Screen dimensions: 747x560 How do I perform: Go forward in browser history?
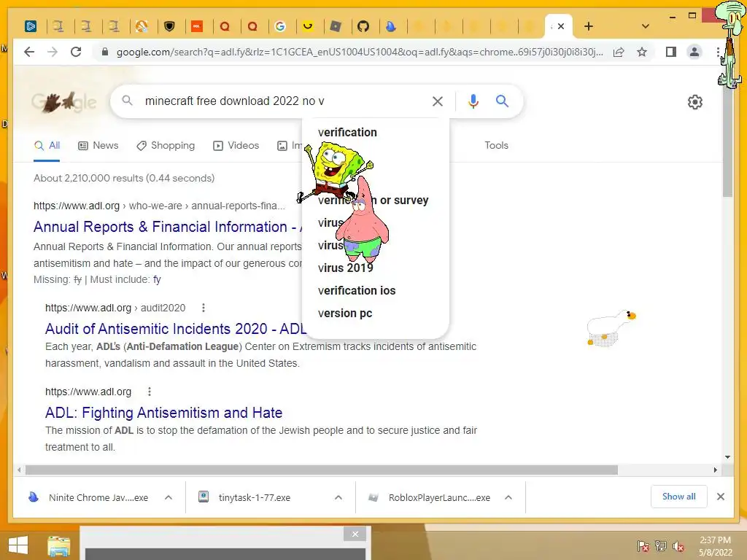53,52
